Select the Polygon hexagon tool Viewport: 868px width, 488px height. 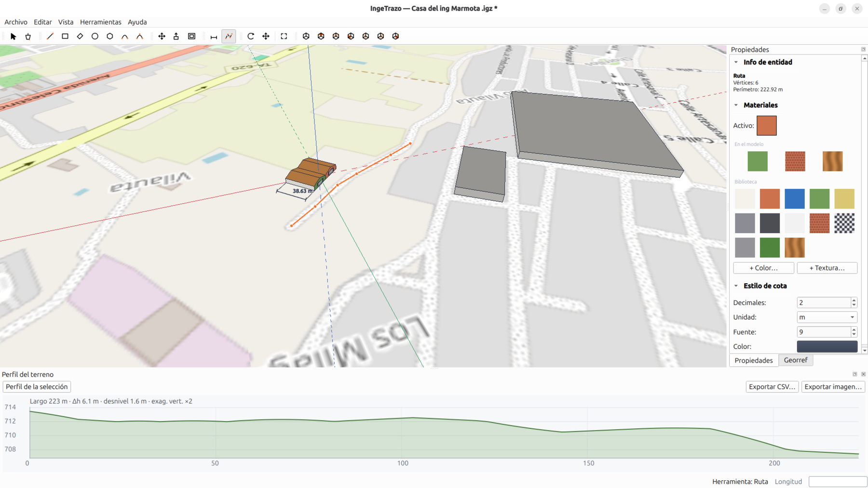(x=110, y=36)
